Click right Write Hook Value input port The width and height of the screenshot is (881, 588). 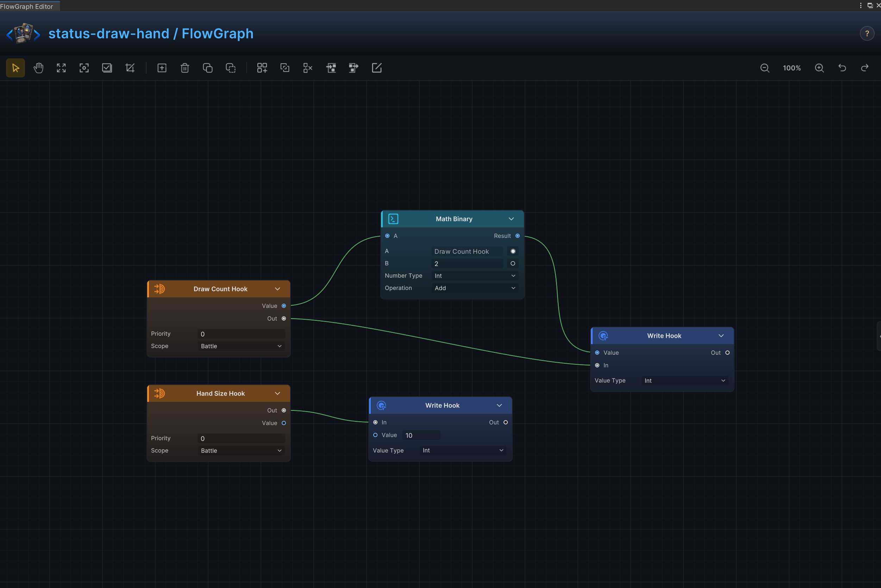tap(597, 353)
